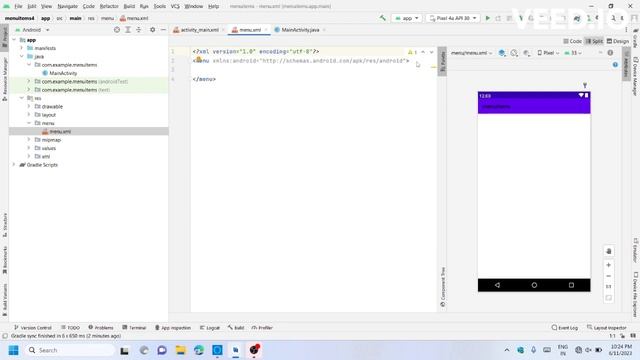
Task: Open the Logcat tool window
Action: [x=210, y=328]
